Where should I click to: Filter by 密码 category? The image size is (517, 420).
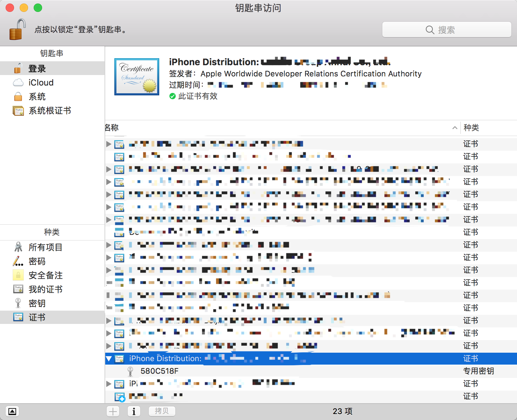[37, 262]
